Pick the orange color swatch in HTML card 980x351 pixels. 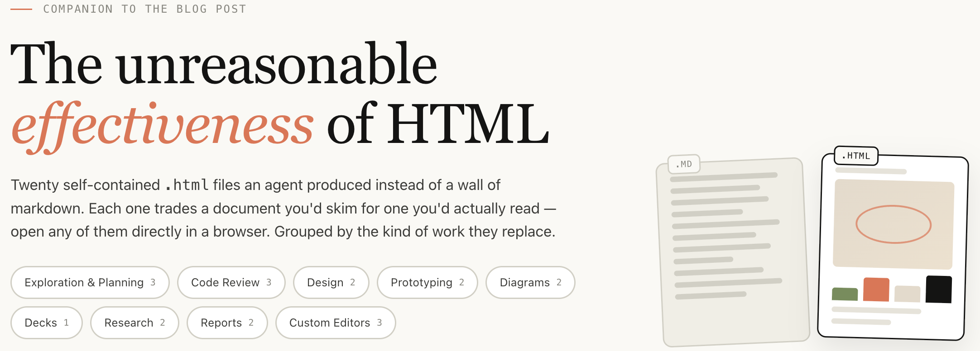tap(876, 289)
